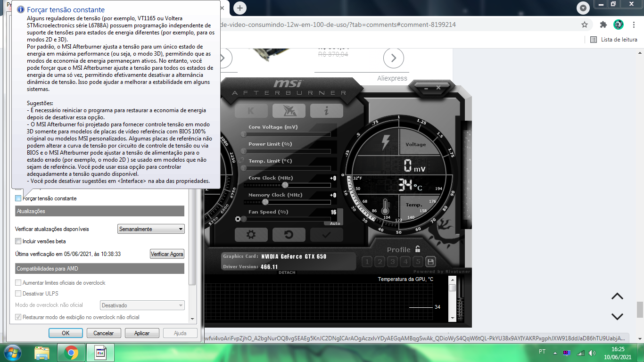Open MSI Afterburner taskbar icon
644x362 pixels.
click(100, 353)
